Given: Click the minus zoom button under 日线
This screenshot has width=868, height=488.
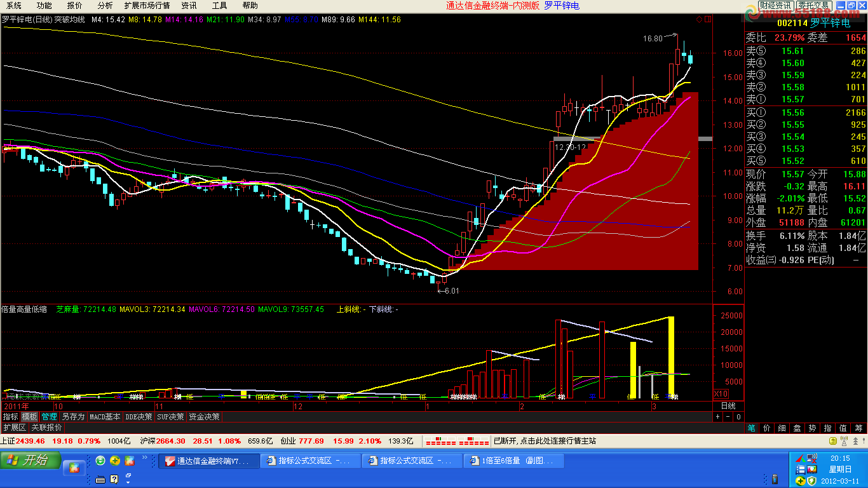Looking at the screenshot, I should click(x=728, y=417).
